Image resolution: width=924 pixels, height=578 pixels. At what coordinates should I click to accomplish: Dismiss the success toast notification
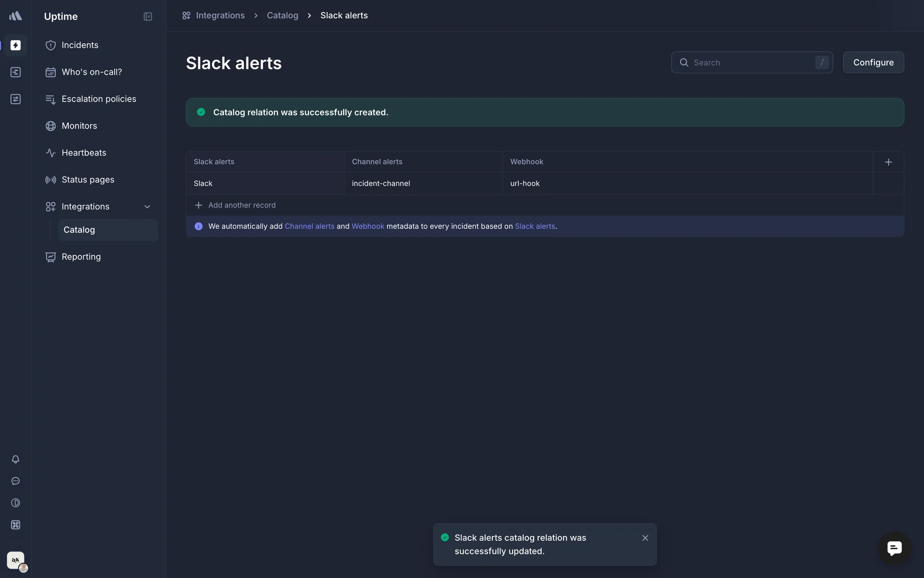click(645, 538)
